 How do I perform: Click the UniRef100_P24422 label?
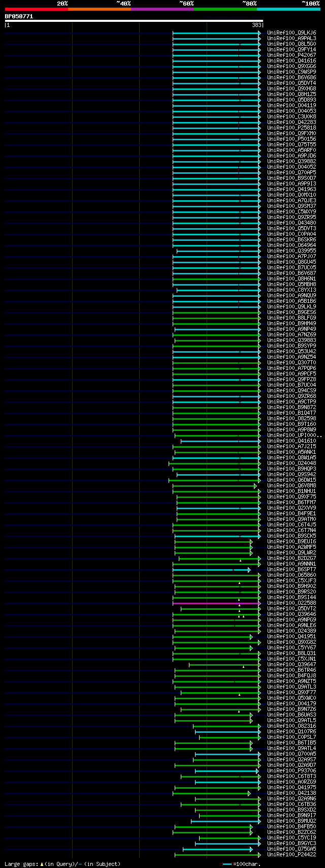click(x=291, y=855)
